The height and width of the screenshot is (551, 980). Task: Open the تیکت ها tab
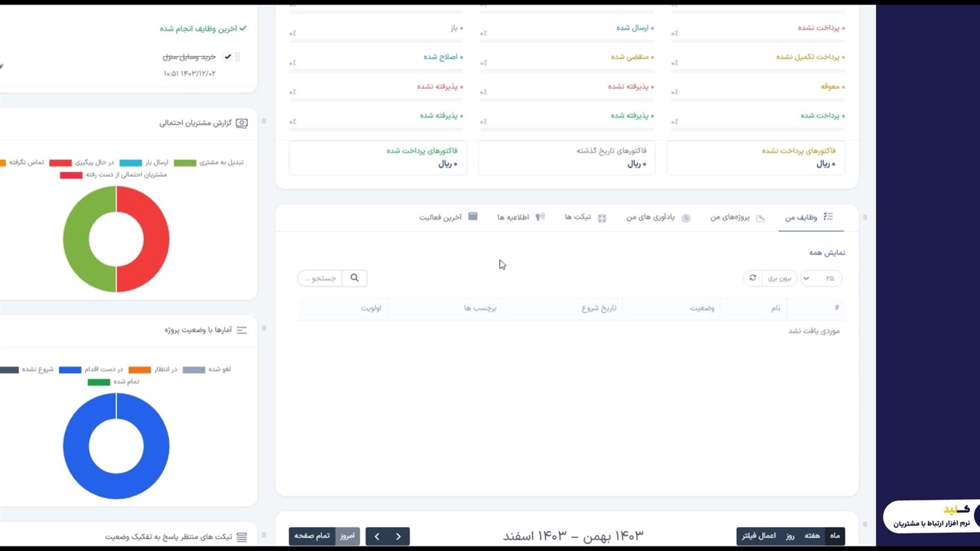(585, 217)
